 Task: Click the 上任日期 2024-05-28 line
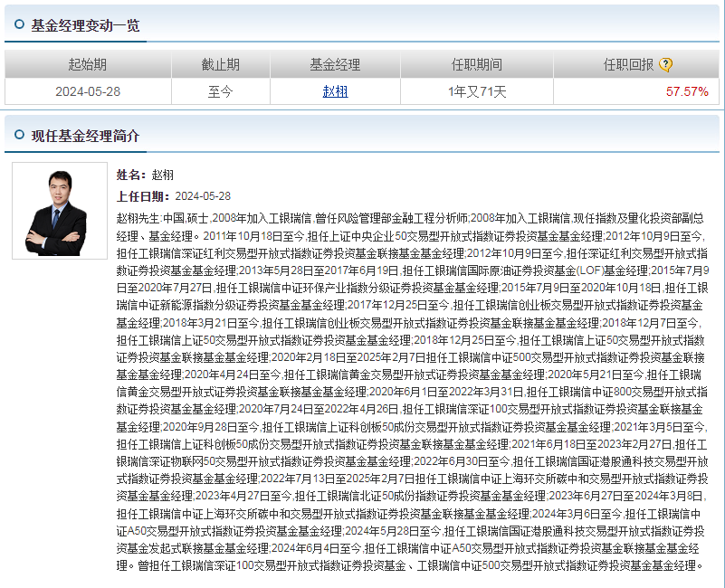(174, 196)
